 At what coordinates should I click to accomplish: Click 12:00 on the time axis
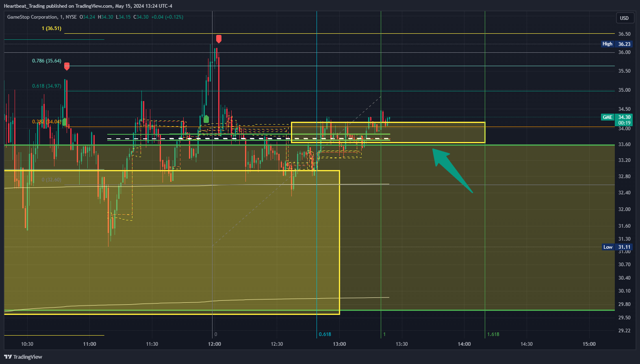coord(215,344)
